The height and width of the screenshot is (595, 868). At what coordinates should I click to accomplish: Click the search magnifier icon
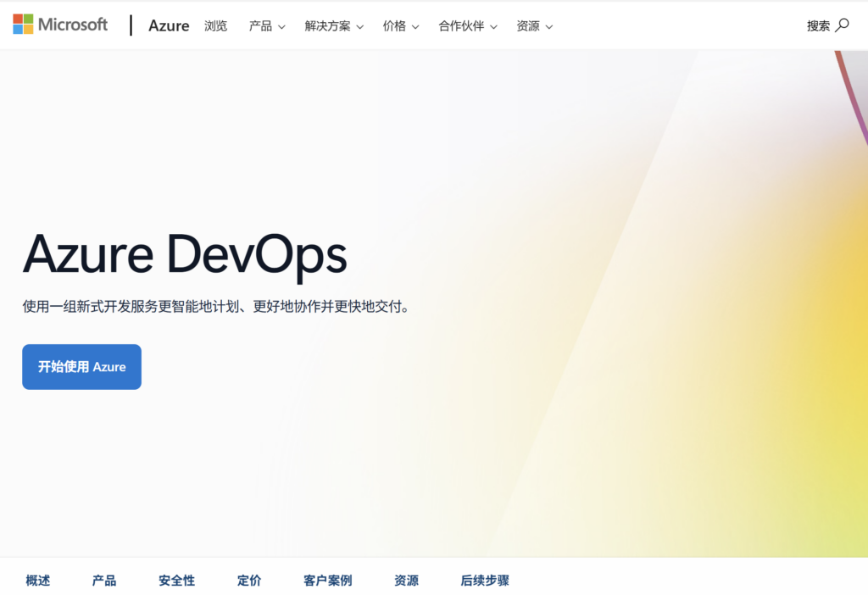[x=842, y=25]
